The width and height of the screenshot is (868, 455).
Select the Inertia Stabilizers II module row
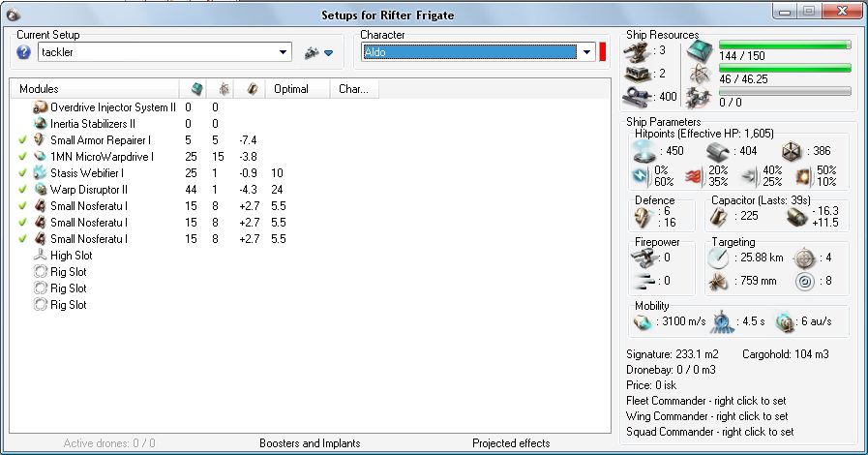click(310, 124)
